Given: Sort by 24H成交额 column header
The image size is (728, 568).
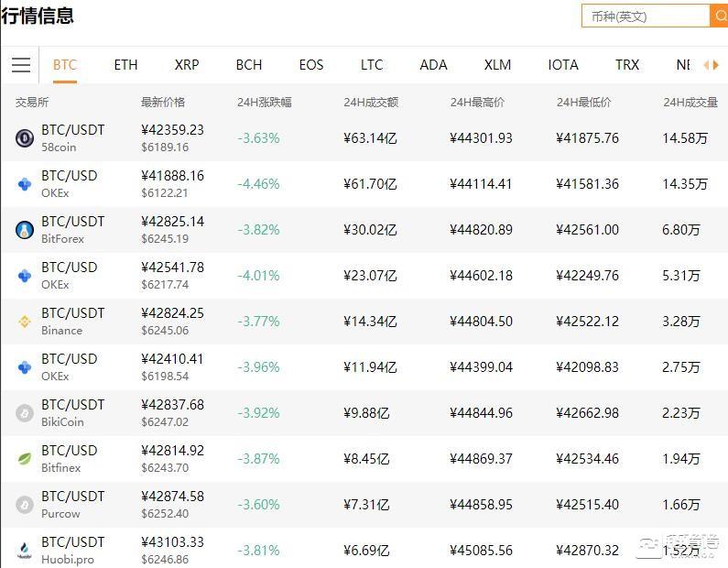Looking at the screenshot, I should (371, 103).
